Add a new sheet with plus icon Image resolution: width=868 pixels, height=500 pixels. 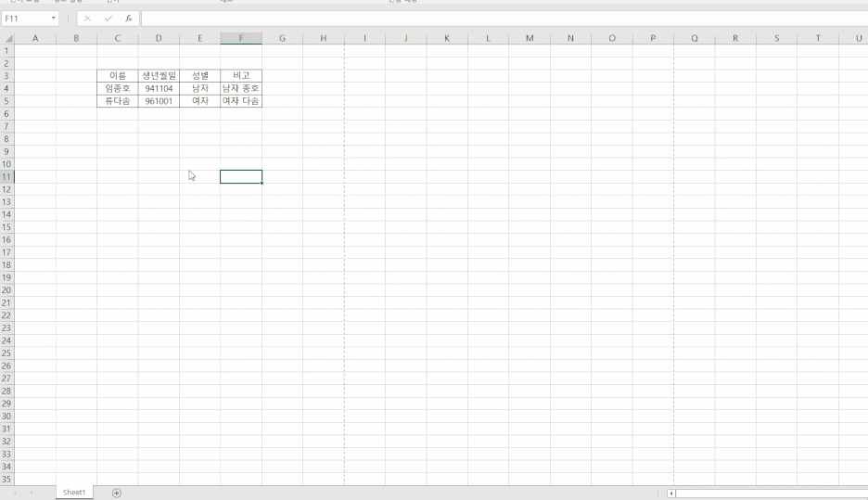point(116,493)
